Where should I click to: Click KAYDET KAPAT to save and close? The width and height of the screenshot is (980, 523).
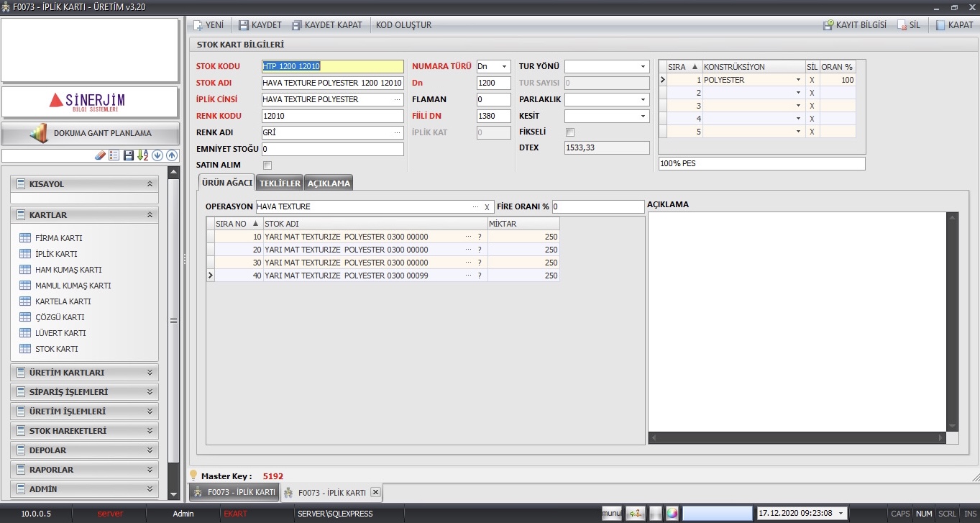click(x=327, y=24)
